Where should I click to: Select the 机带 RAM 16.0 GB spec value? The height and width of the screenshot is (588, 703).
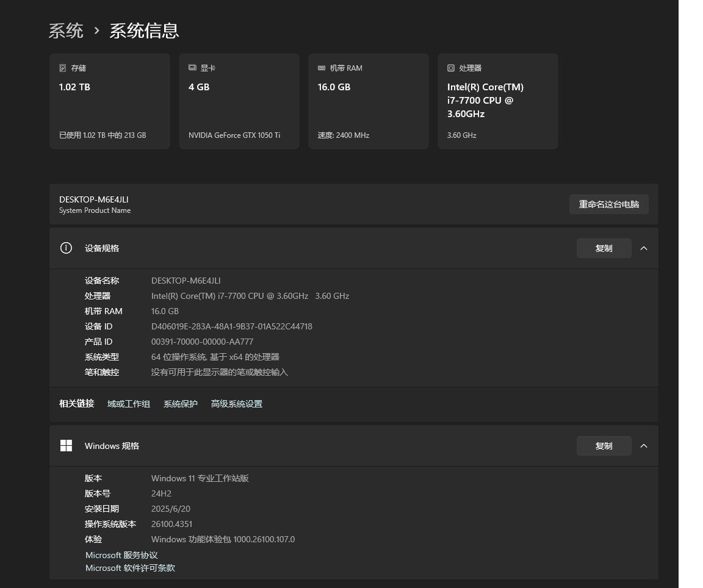coord(165,311)
